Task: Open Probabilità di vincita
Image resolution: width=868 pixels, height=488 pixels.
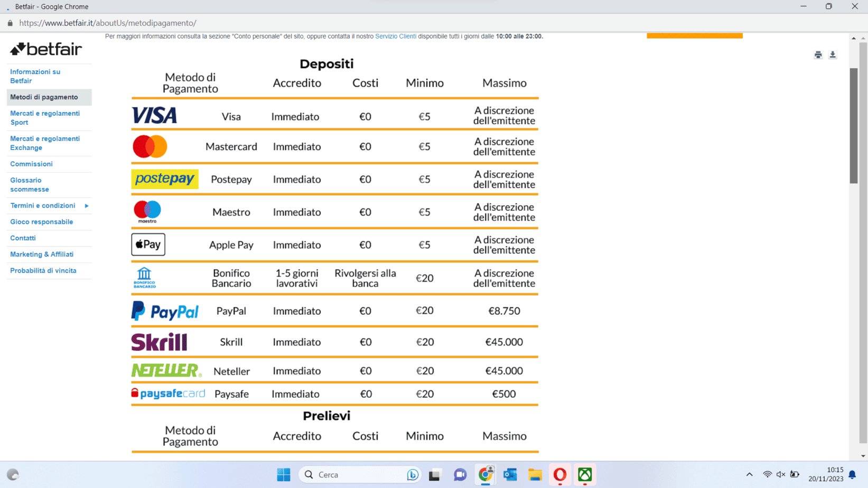Action: coord(43,271)
